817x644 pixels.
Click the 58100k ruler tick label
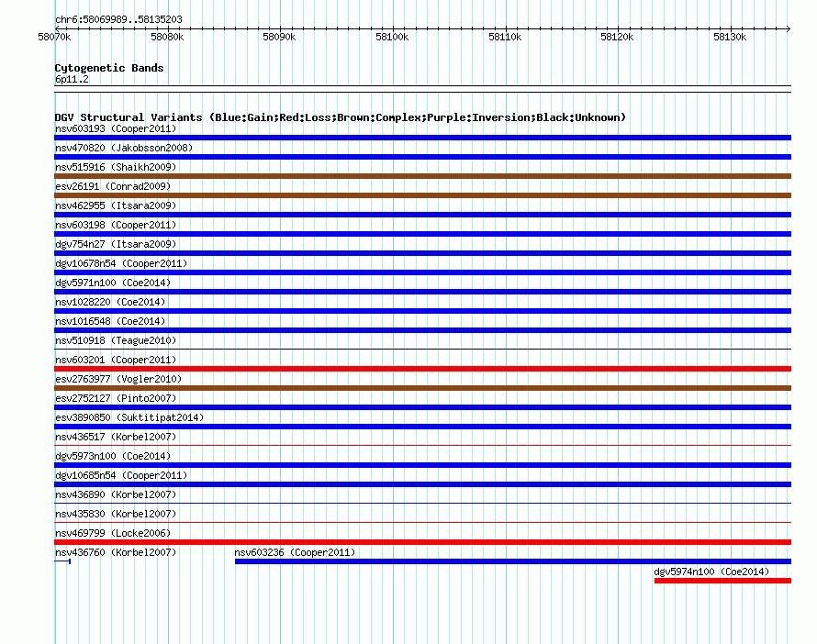(x=392, y=37)
